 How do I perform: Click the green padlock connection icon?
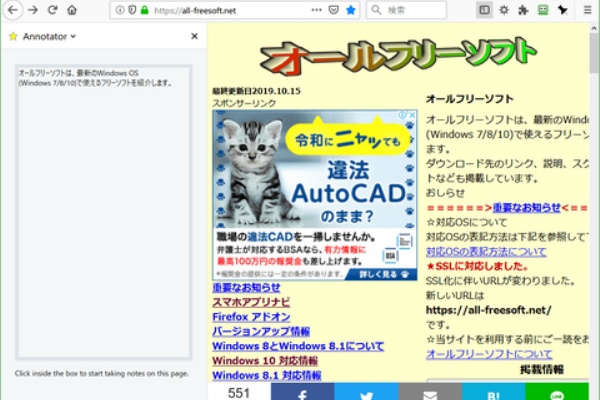pyautogui.click(x=144, y=10)
